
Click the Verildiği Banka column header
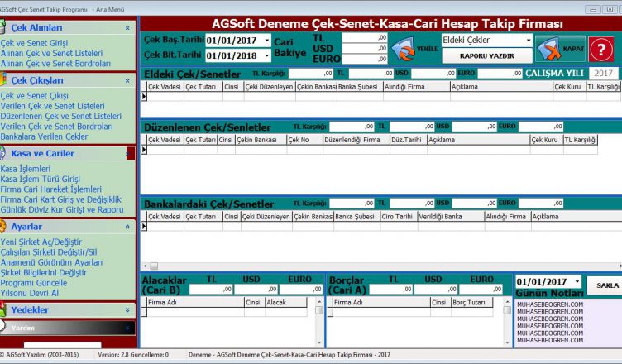pyautogui.click(x=451, y=217)
